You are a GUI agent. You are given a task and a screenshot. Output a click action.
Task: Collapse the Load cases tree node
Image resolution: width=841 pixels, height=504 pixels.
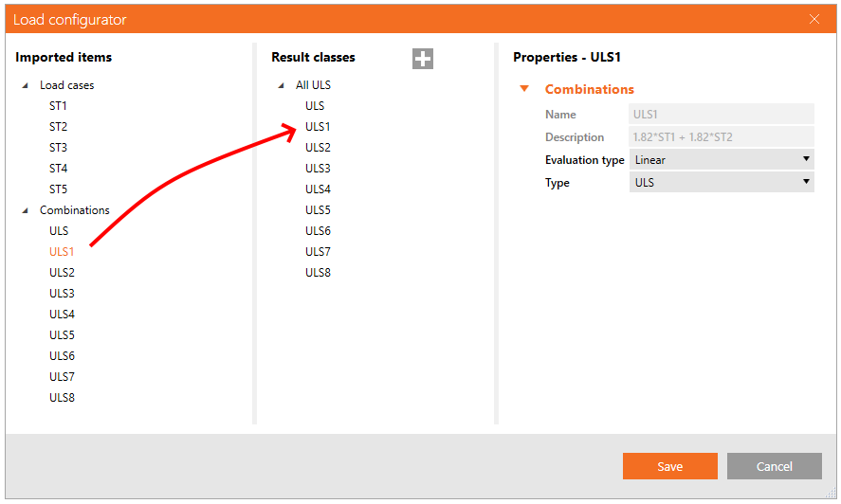point(25,85)
